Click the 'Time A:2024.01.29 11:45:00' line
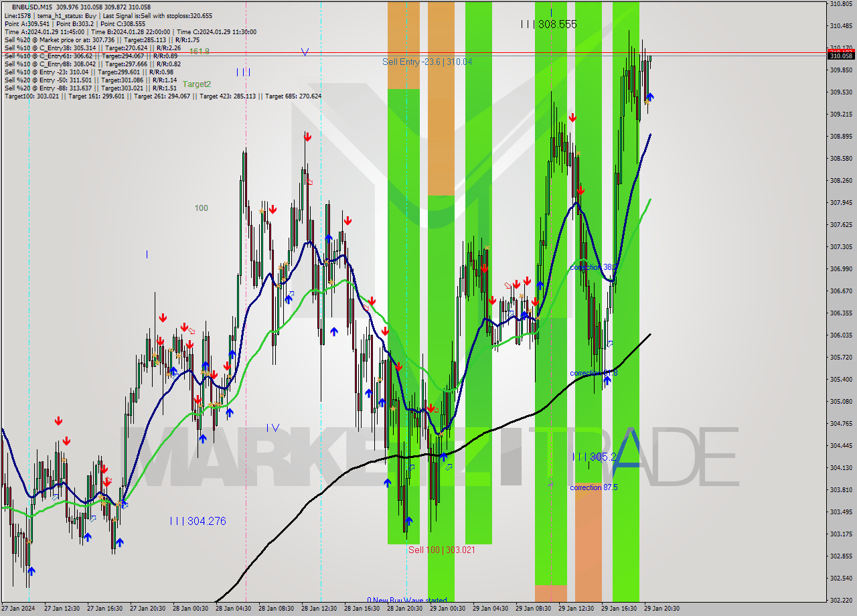857x616 pixels. pos(130,31)
